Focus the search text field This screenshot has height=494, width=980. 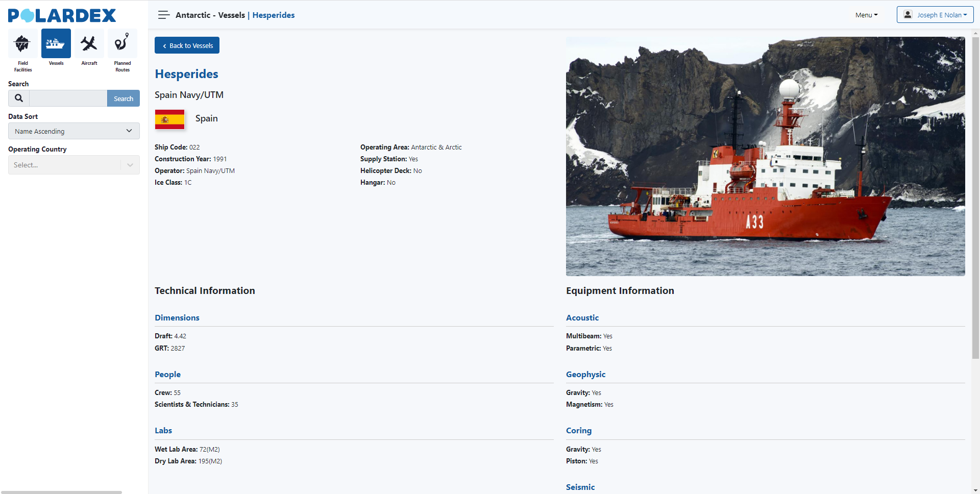click(68, 98)
